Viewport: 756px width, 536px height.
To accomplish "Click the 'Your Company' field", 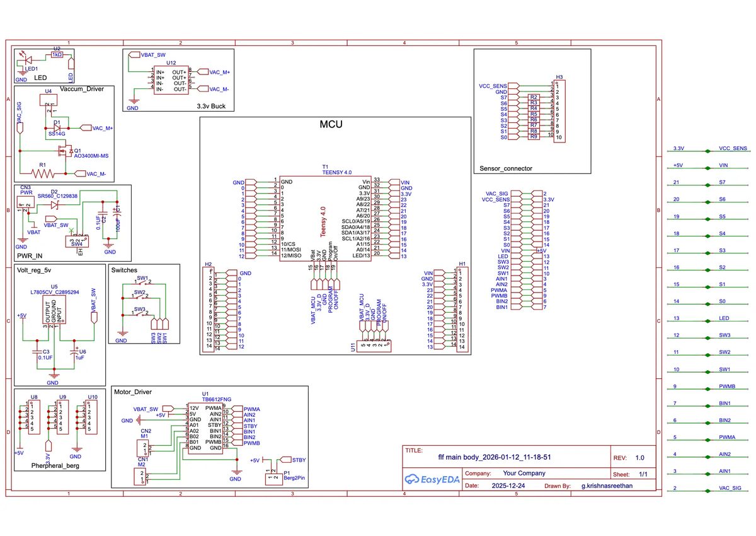I will 524,473.
